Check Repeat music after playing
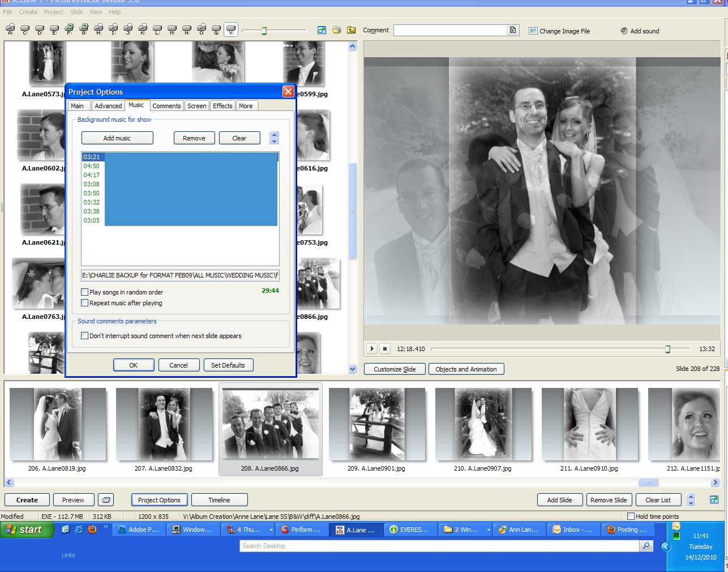Viewport: 728px width, 572px height. tap(85, 303)
